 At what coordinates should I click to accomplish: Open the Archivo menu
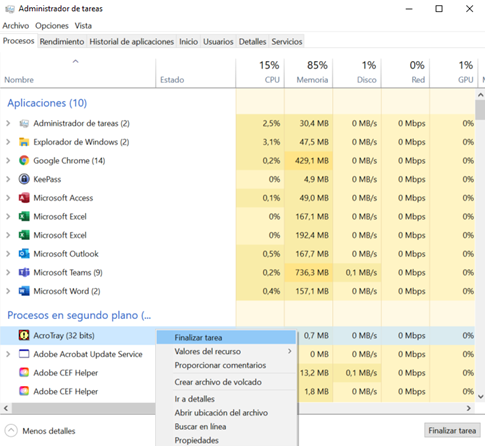coord(16,26)
